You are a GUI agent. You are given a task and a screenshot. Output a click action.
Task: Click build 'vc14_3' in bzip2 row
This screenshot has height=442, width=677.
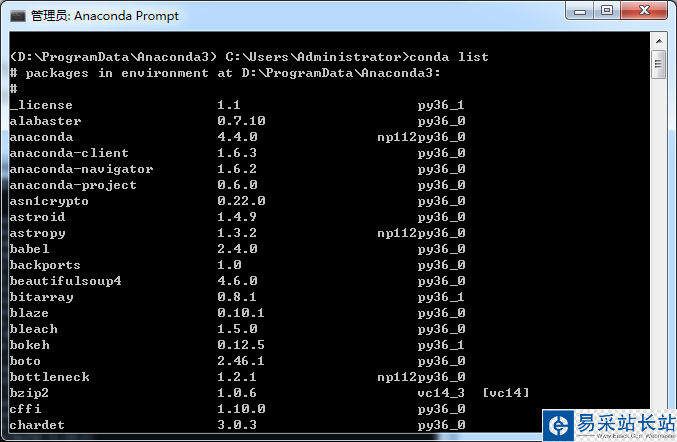441,393
